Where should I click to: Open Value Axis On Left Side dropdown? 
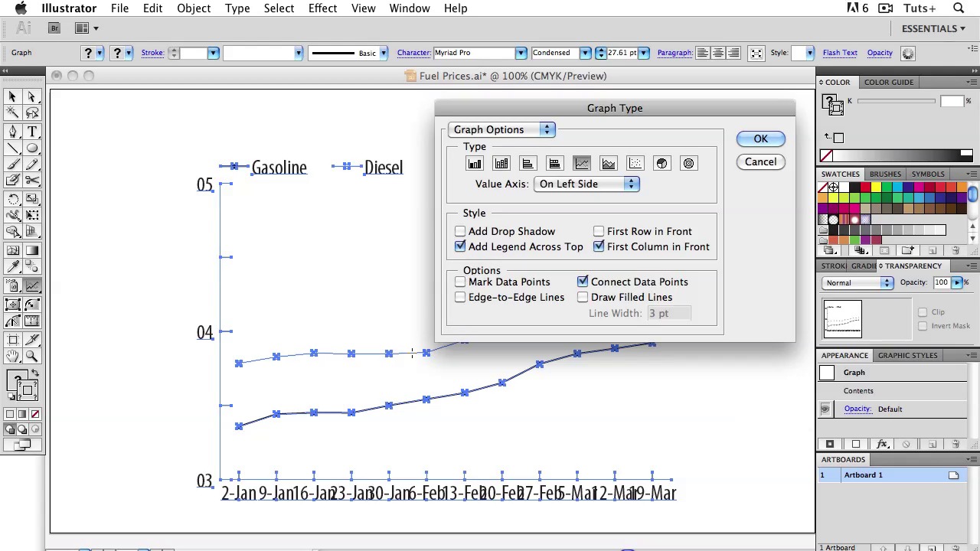586,184
